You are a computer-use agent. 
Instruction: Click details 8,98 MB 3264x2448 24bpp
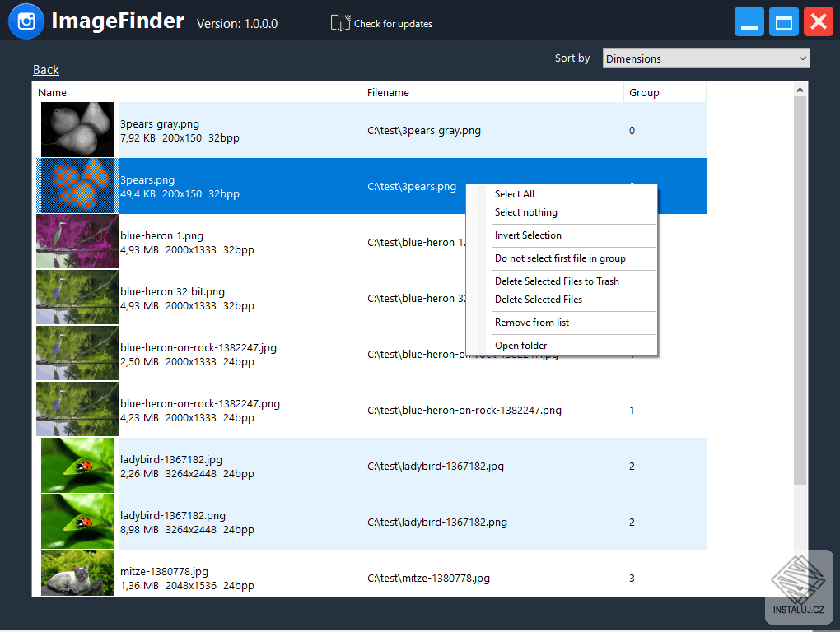click(x=187, y=530)
